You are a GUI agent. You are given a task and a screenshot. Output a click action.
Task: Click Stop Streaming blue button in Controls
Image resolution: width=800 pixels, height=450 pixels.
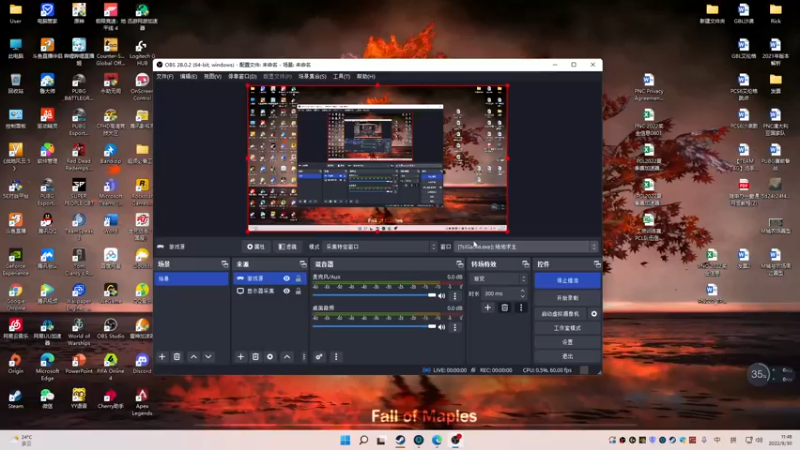click(x=567, y=280)
